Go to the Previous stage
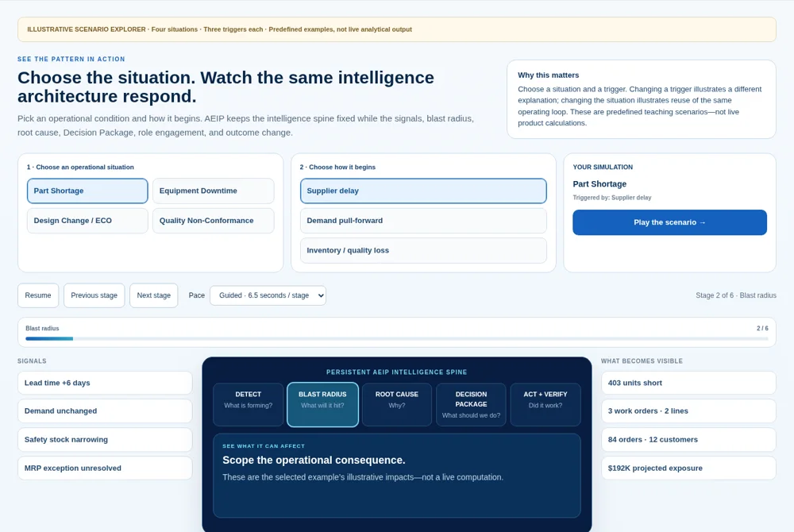This screenshot has height=532, width=794. (x=94, y=295)
